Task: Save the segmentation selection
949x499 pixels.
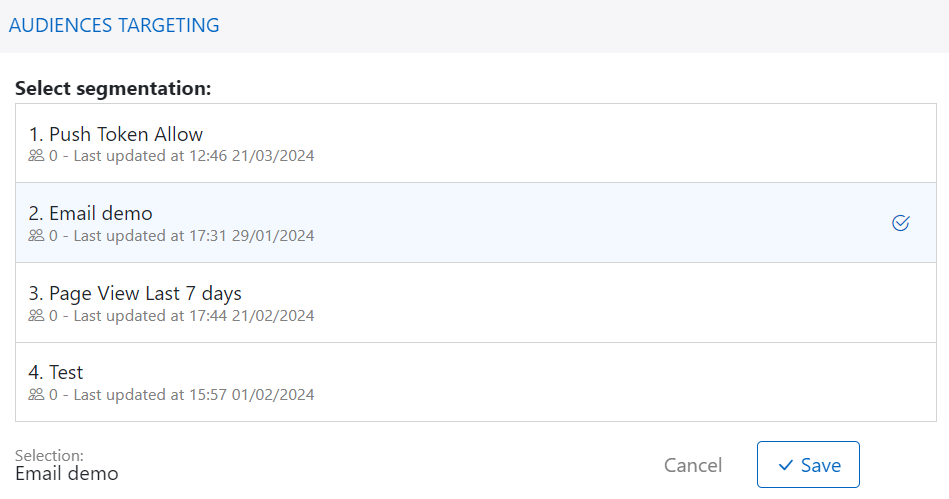Action: click(808, 465)
